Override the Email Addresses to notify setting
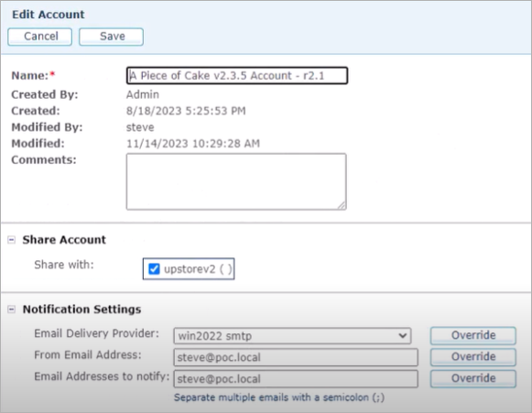Screen dimensions: 532x413 [473, 378]
